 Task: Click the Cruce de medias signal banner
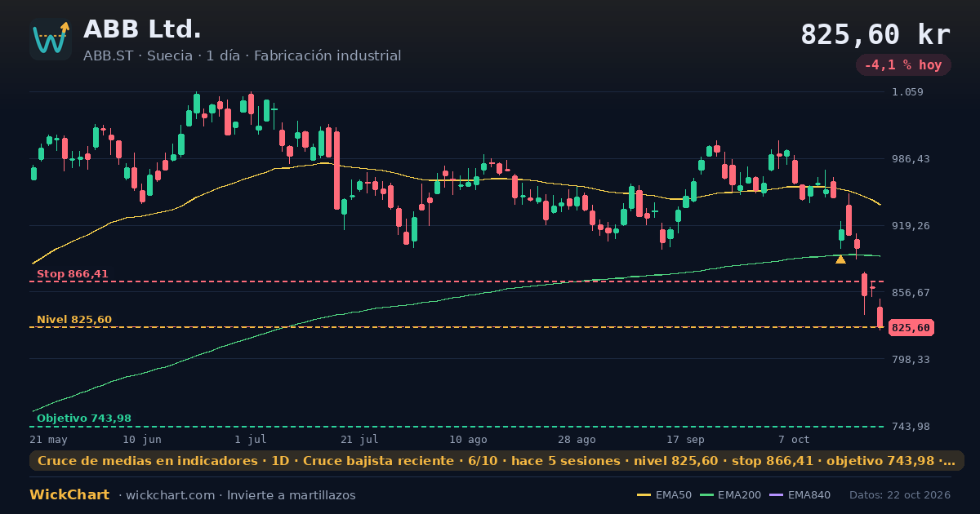point(497,461)
